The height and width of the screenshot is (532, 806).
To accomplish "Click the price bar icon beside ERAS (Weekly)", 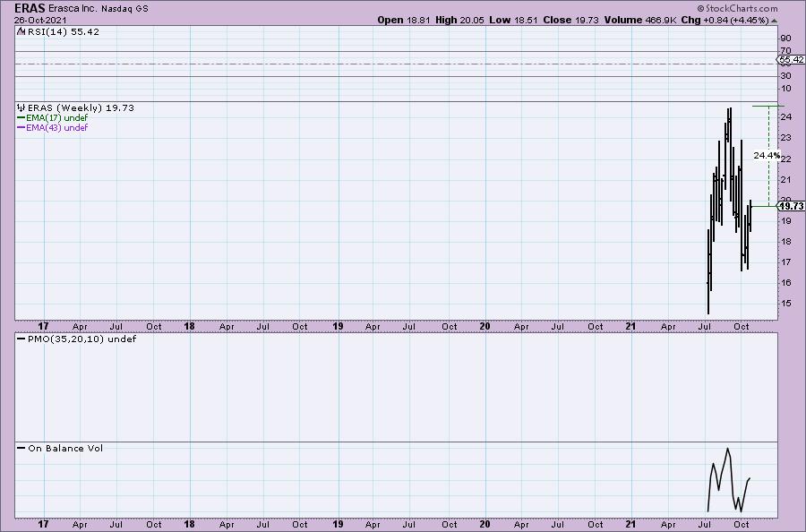I will [21, 108].
